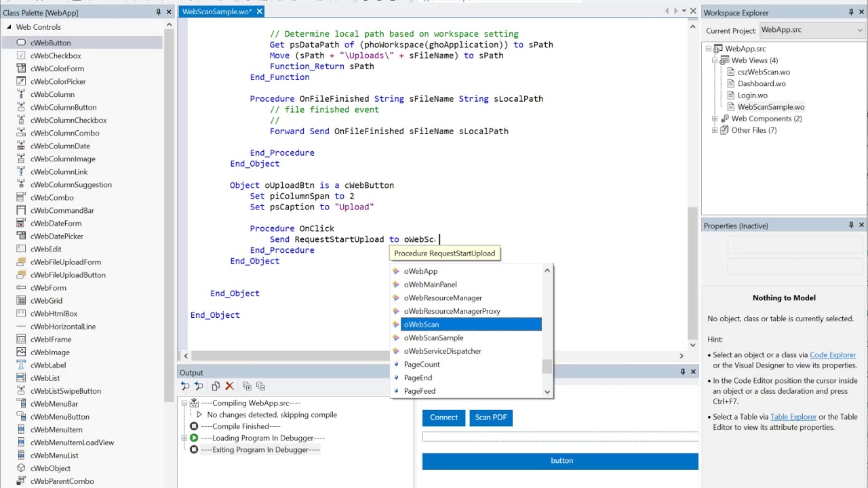This screenshot has height=488, width=868.
Task: Select cWebColumn palette item
Action: pyautogui.click(x=52, y=94)
